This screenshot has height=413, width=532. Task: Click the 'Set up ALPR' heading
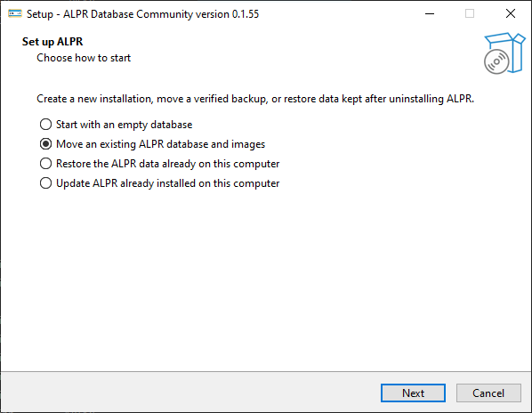[52, 42]
